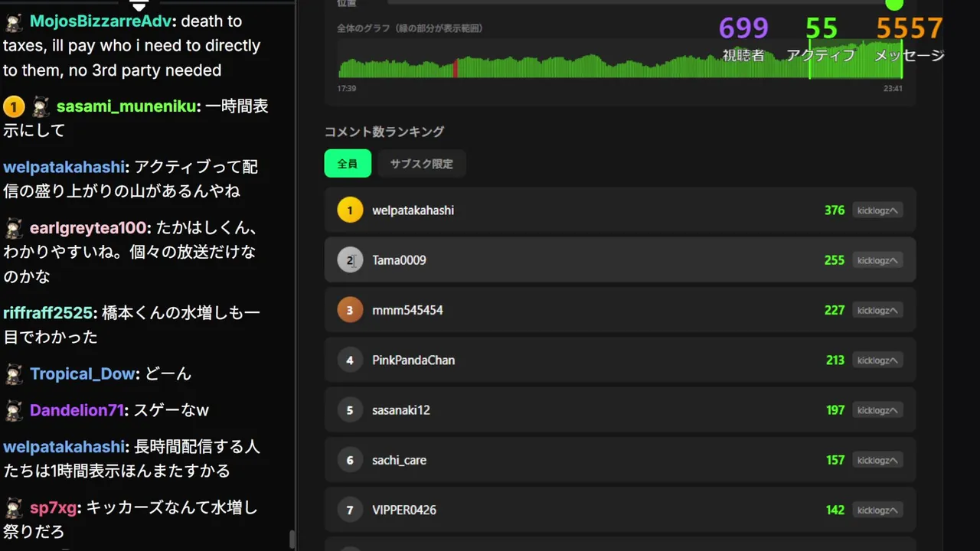Open kicklogz for VIPPER0426
This screenshot has height=551, width=980.
pyautogui.click(x=877, y=510)
